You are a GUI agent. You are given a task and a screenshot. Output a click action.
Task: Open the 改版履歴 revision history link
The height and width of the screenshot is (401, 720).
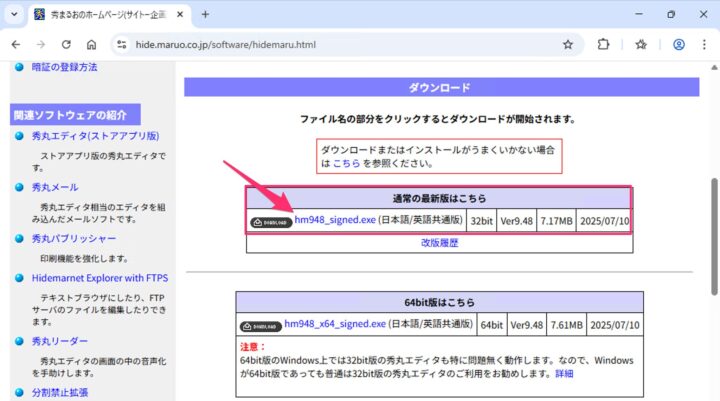point(439,243)
